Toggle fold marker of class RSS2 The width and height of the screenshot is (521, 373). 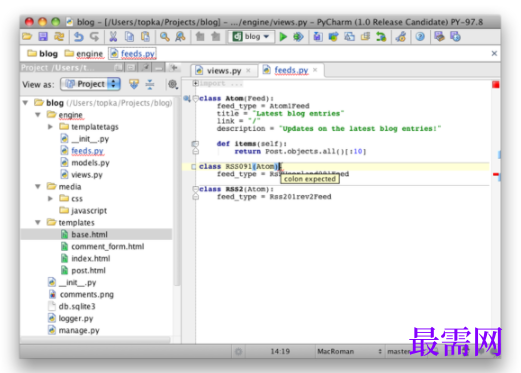click(x=195, y=189)
